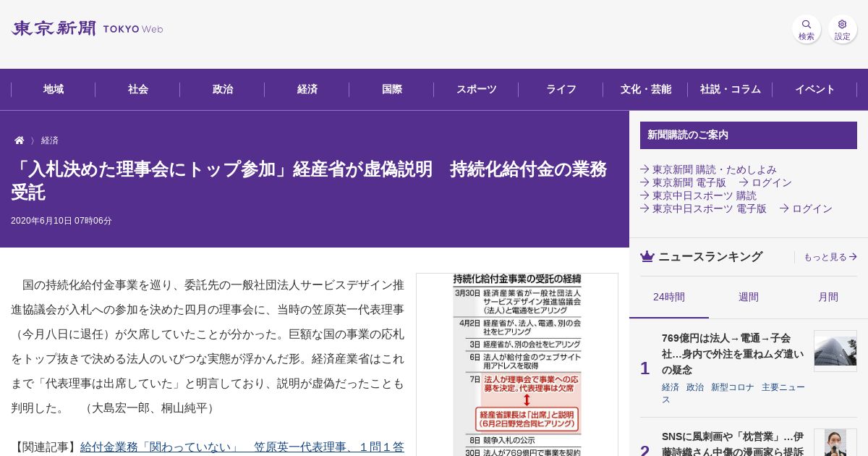Open the 設定 settings gear button
The width and height of the screenshot is (868, 456).
click(843, 29)
